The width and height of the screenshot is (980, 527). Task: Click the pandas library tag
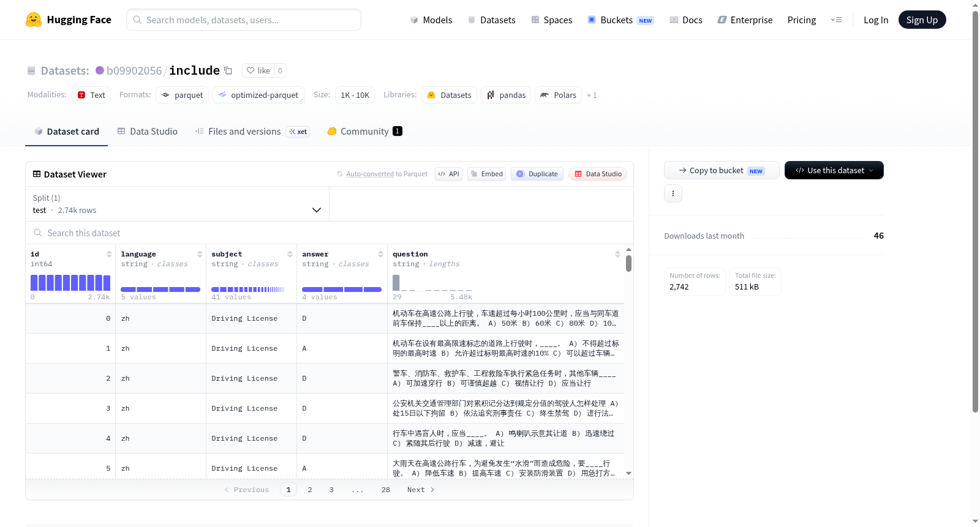point(506,95)
